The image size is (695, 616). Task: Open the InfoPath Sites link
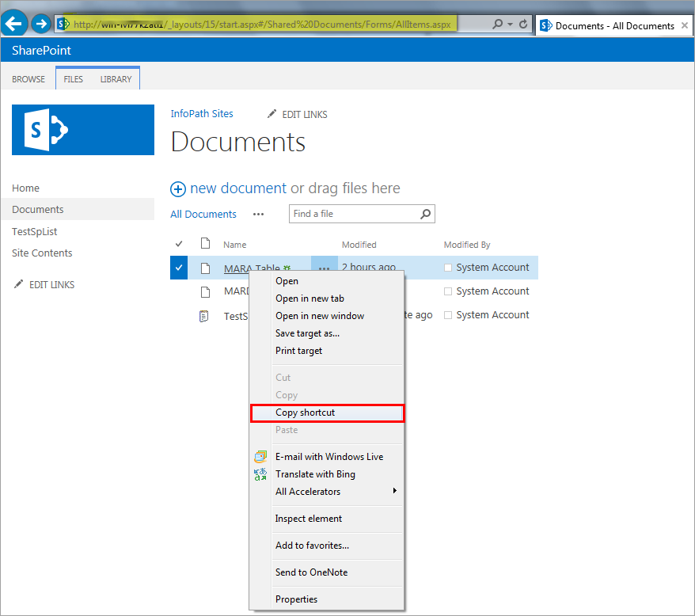(202, 114)
